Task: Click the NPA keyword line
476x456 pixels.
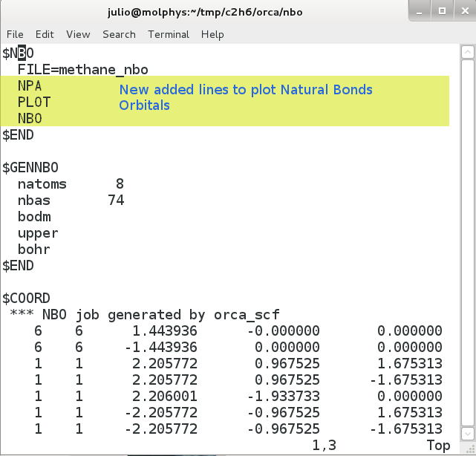Action: 30,86
